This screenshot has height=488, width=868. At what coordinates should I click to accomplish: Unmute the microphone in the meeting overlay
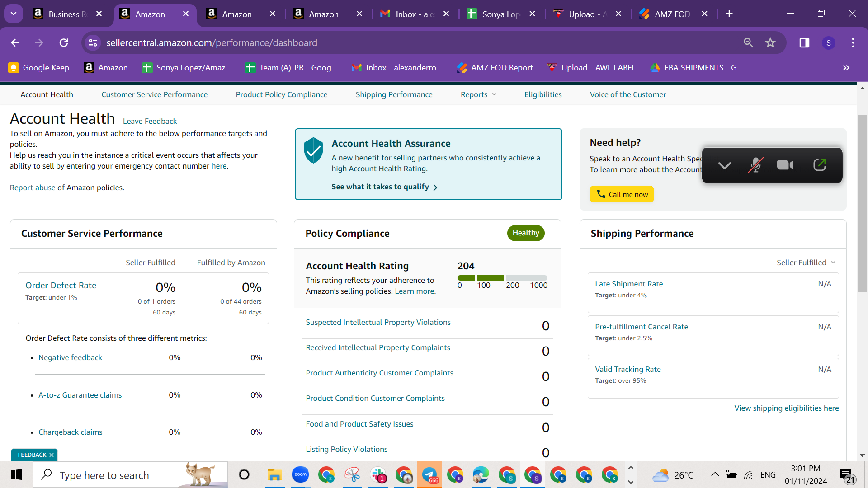point(755,165)
